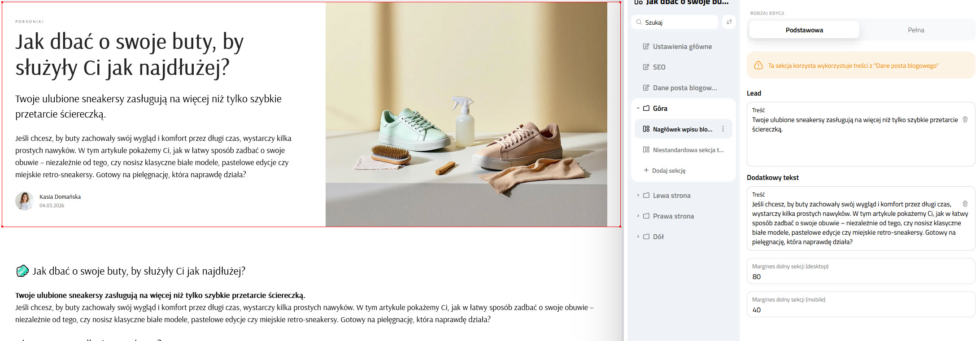Viewport: 980px width, 341px height.
Task: Select the Podstawowa editing mode
Action: [804, 30]
